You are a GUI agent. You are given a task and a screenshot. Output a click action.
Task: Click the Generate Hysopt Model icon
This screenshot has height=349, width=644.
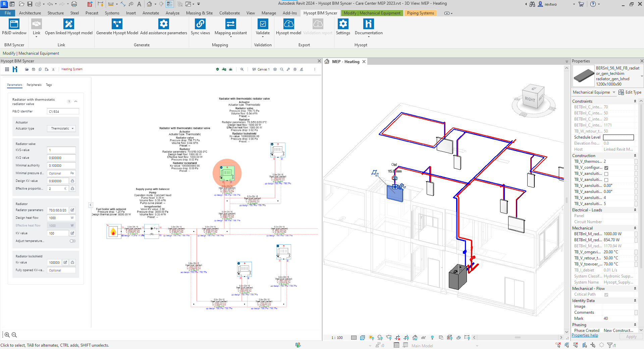(117, 24)
